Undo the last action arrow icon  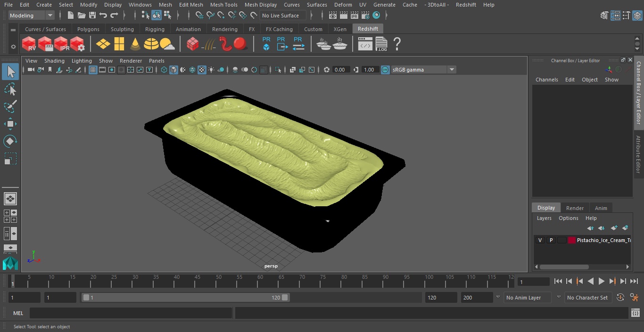pyautogui.click(x=103, y=16)
